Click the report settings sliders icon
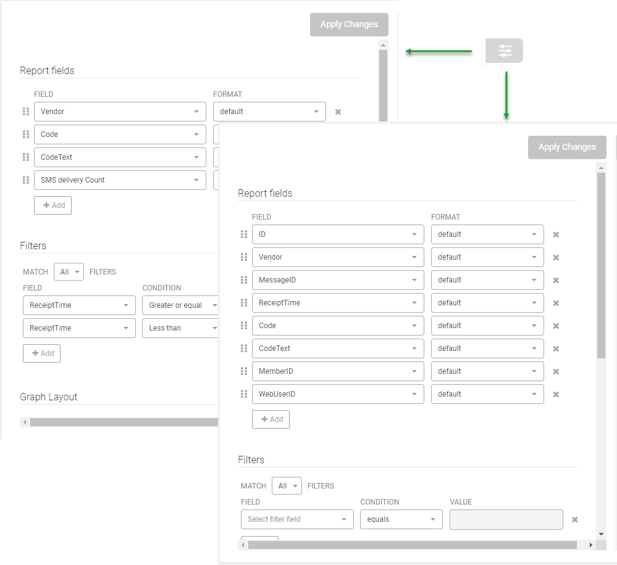 (504, 50)
